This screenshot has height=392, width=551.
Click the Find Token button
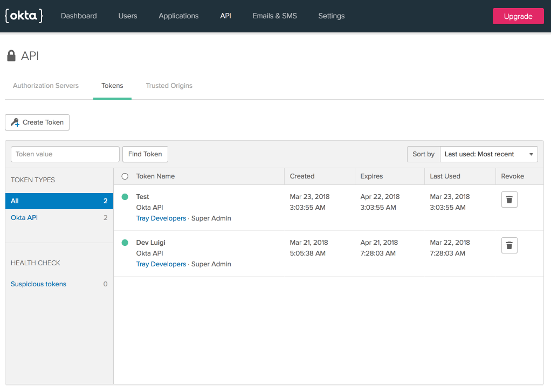click(145, 154)
